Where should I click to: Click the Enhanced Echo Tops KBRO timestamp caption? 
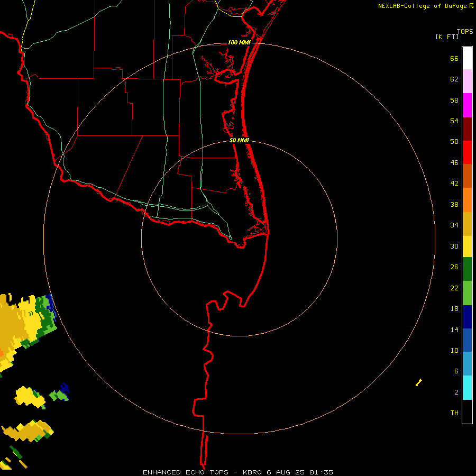(237, 472)
